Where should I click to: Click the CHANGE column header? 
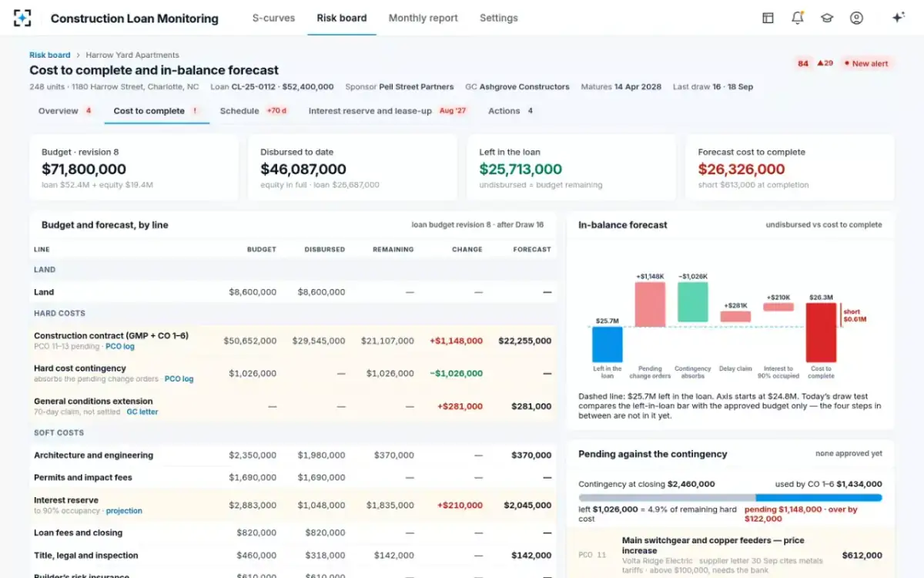[467, 250]
